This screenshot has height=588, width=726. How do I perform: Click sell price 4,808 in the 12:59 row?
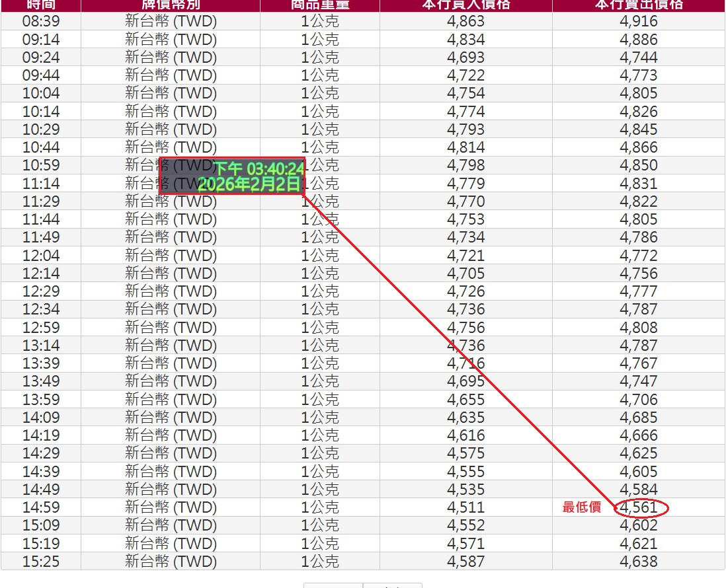639,328
